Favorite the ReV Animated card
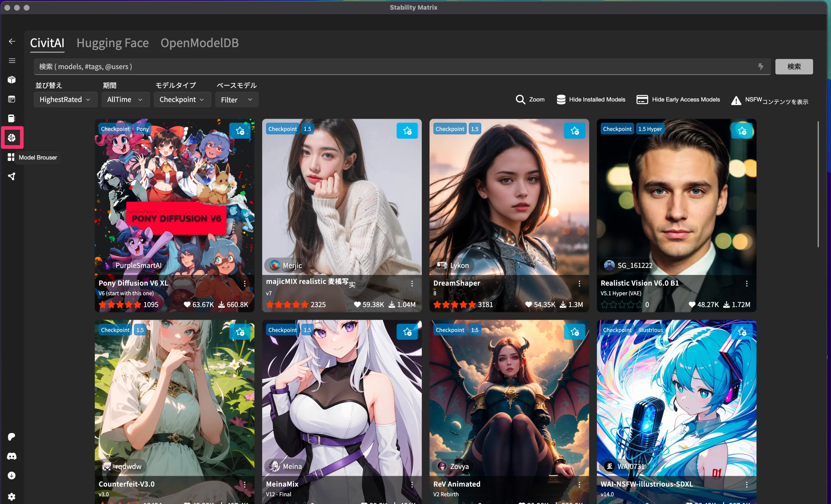The width and height of the screenshot is (831, 504). pos(574,331)
